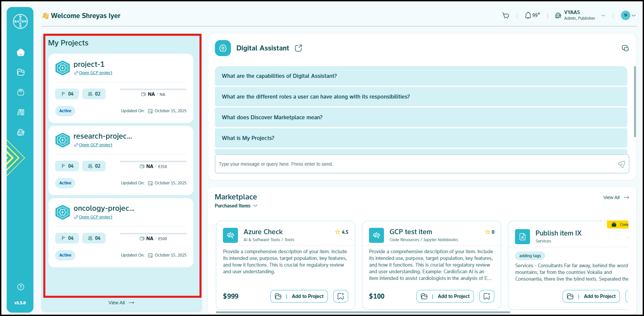Open the folder icon in the left sidebar

[21, 72]
